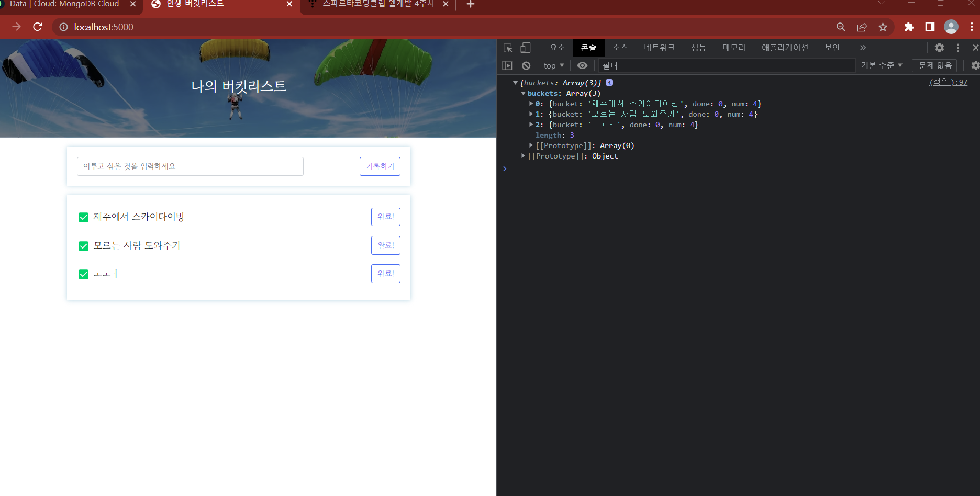Image resolution: width=980 pixels, height=496 pixels.
Task: Click the 문제 없음 button
Action: click(935, 65)
